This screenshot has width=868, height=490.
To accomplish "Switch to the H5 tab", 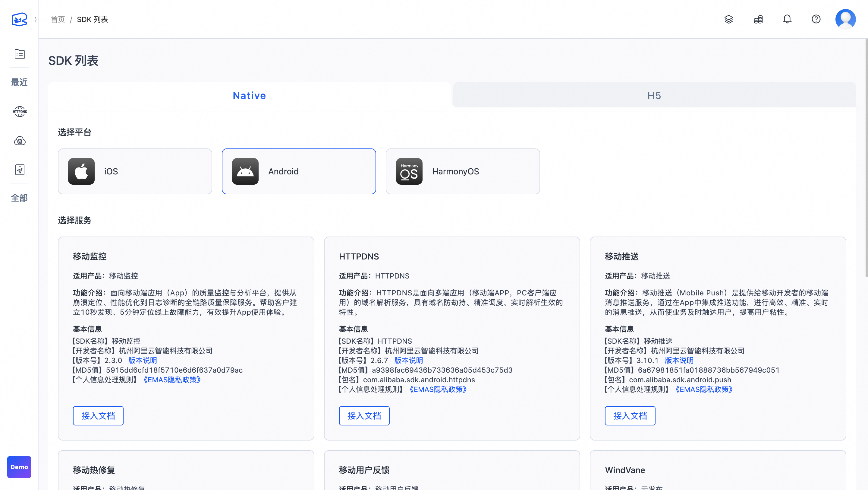I will (x=654, y=95).
